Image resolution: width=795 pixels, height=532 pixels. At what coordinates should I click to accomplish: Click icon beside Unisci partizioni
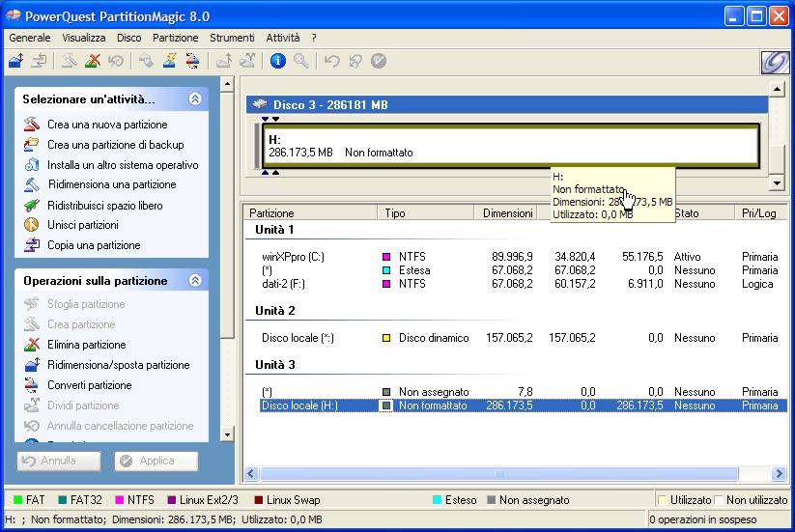pyautogui.click(x=32, y=224)
